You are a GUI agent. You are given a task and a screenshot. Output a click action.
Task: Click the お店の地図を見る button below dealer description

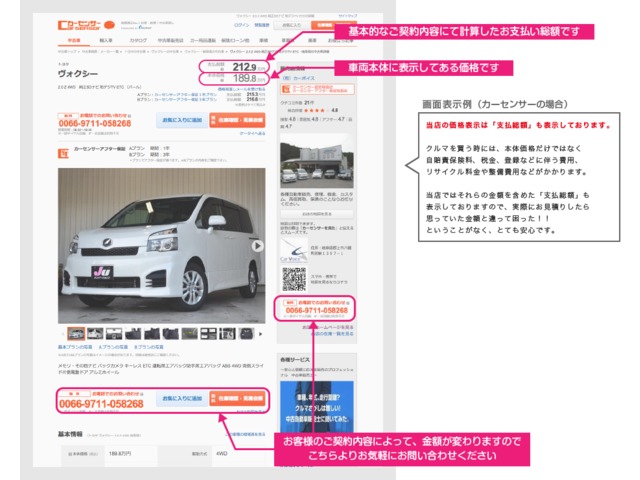click(x=317, y=214)
